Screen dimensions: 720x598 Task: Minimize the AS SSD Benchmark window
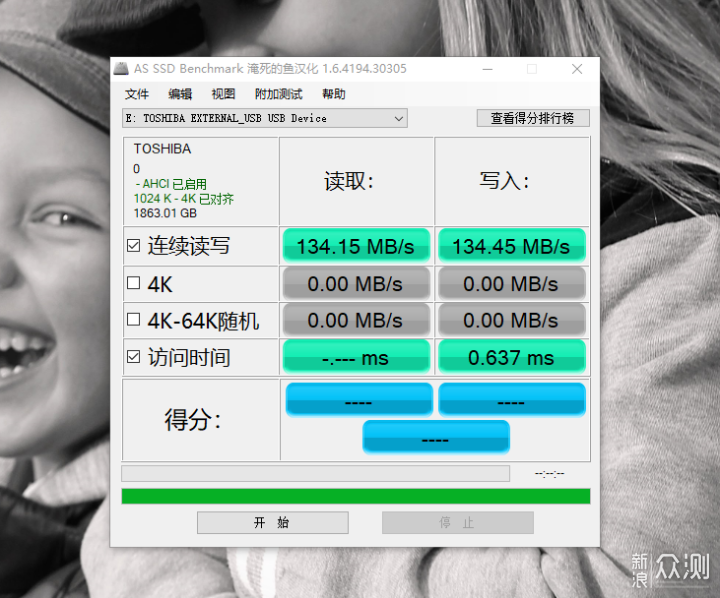488,69
